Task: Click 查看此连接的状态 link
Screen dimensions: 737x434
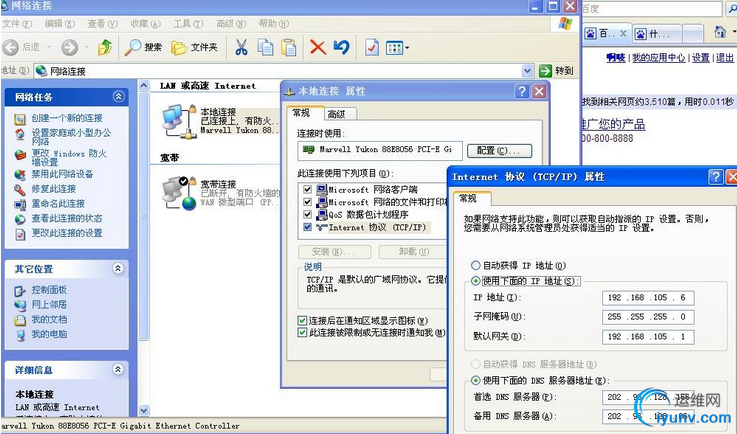Action: (67, 218)
